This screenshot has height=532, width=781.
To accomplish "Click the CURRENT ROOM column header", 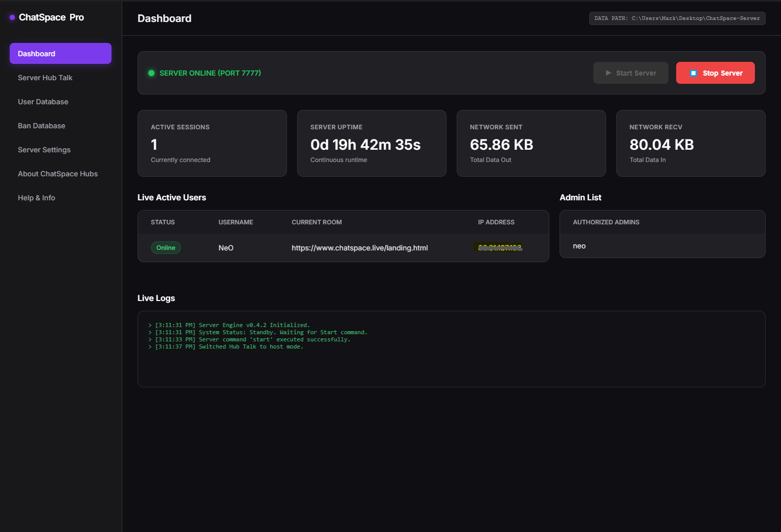I will click(317, 222).
